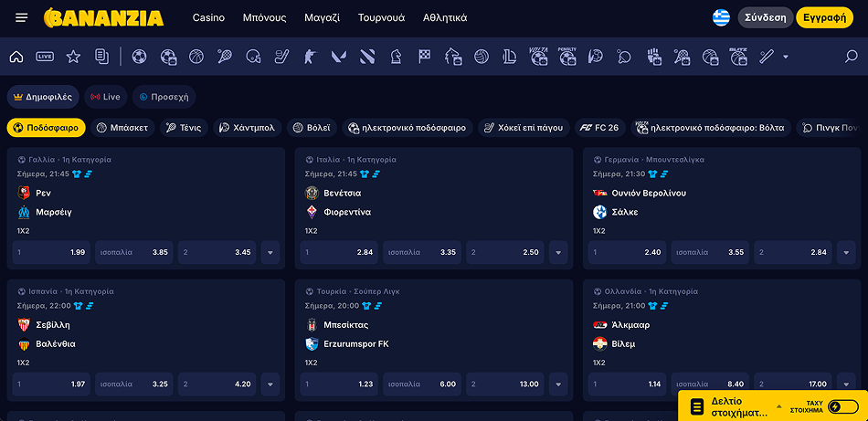The width and height of the screenshot is (868, 421).
Task: Bet on Μπεσίκτας win at 1.23
Action: pyautogui.click(x=339, y=384)
